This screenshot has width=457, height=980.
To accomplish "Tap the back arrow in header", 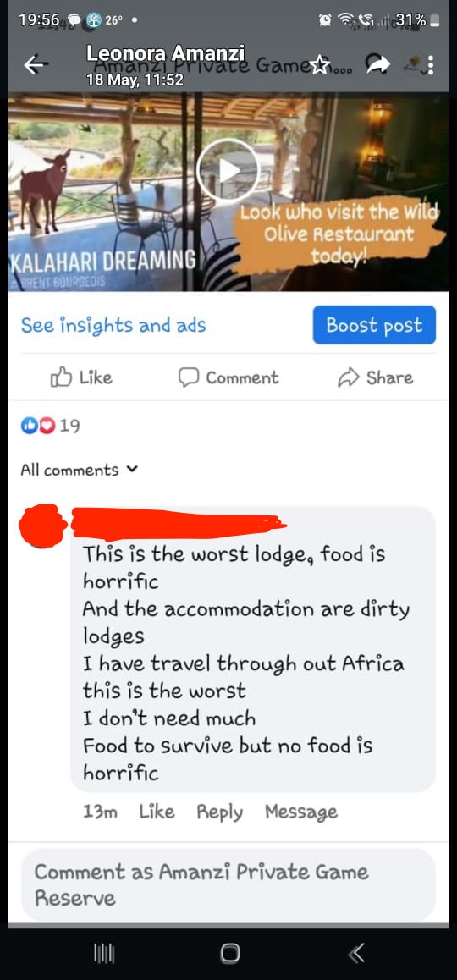I will click(36, 64).
